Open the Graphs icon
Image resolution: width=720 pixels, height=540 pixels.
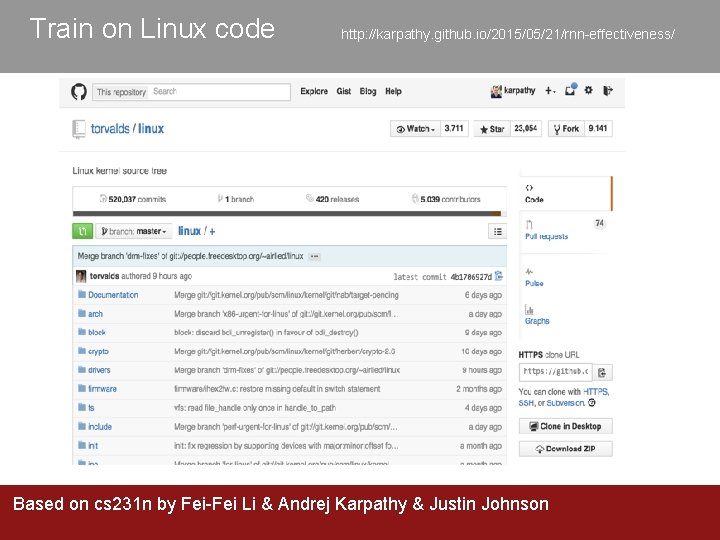click(x=529, y=309)
